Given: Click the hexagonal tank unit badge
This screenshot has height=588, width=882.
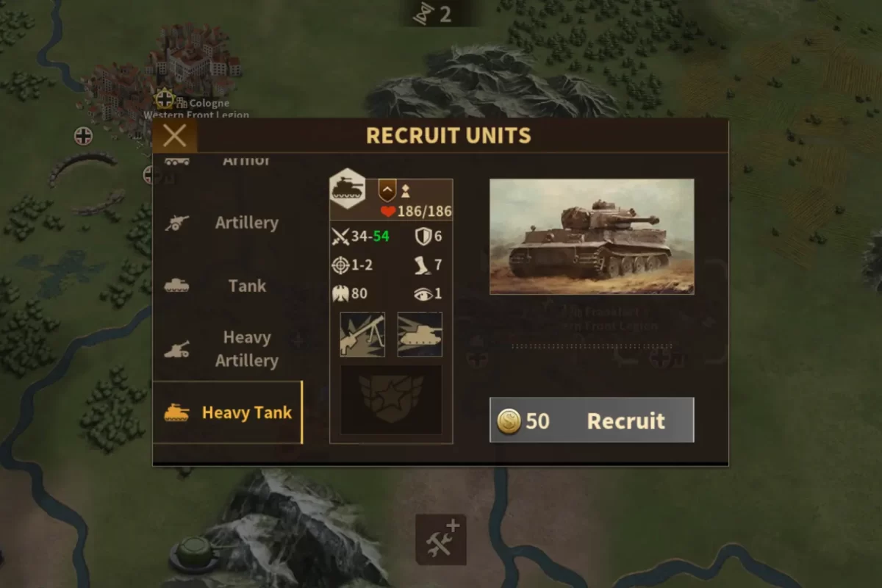Looking at the screenshot, I should pyautogui.click(x=348, y=189).
